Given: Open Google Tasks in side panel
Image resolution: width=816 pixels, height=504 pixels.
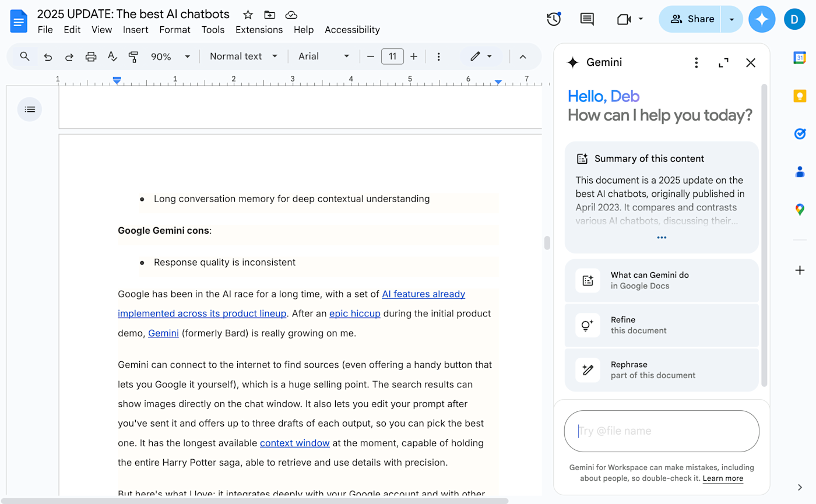Looking at the screenshot, I should point(800,134).
